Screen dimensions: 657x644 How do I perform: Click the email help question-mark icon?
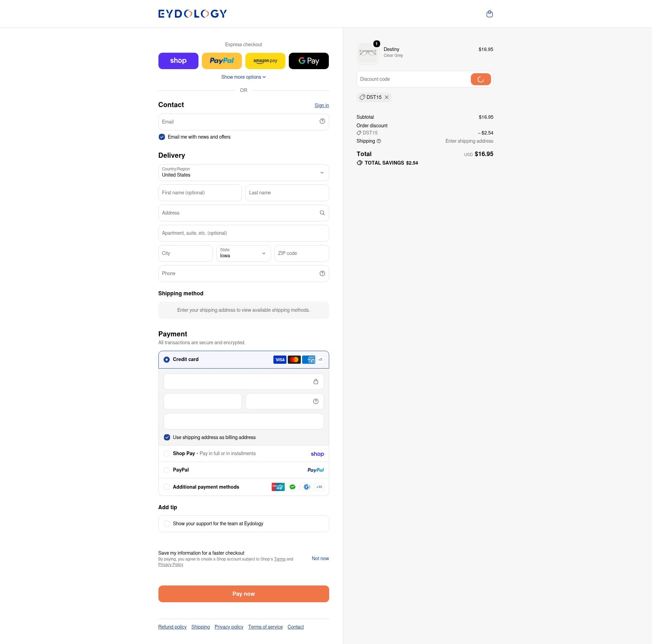(322, 121)
